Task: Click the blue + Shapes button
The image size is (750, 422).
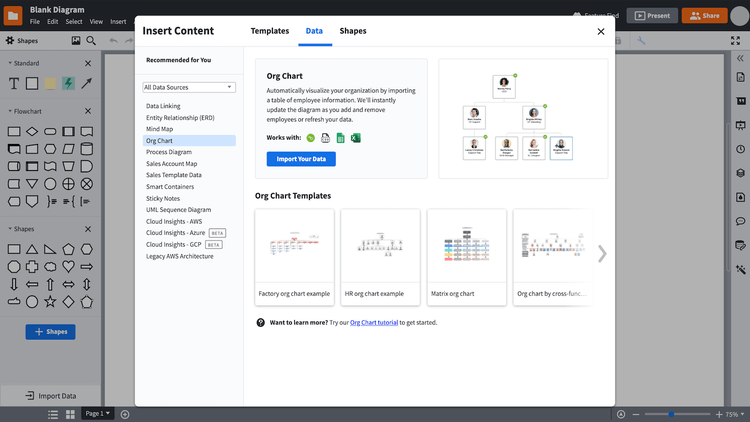Action: click(x=50, y=332)
